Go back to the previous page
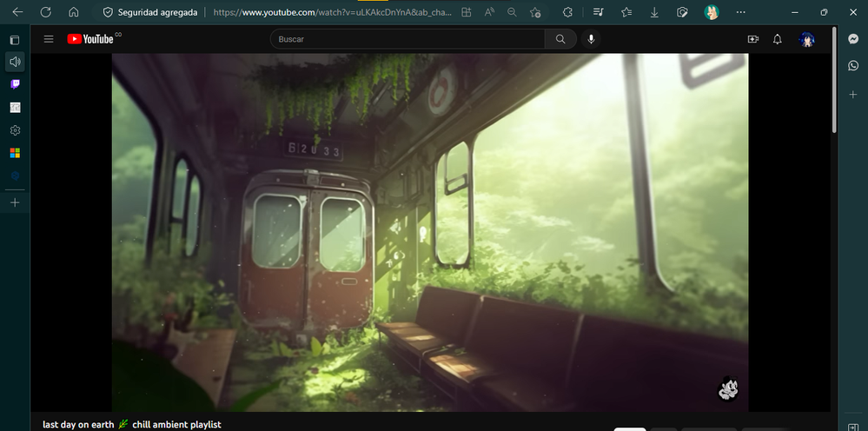 point(17,12)
